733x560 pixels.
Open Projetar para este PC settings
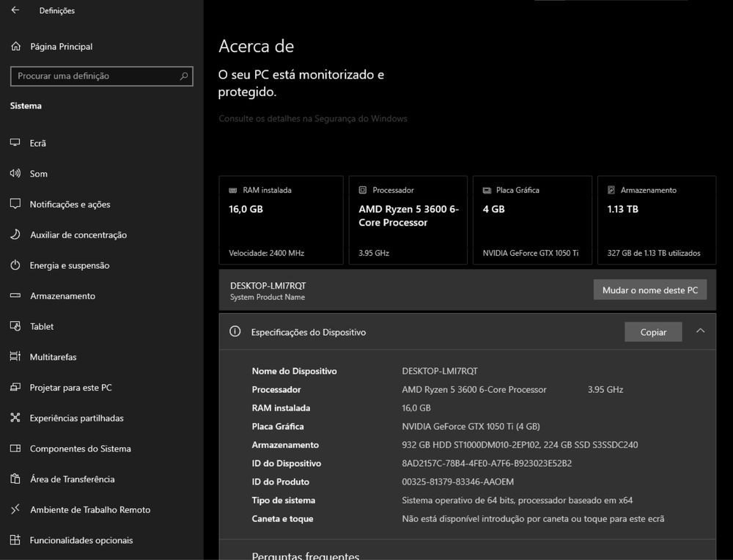click(x=70, y=388)
